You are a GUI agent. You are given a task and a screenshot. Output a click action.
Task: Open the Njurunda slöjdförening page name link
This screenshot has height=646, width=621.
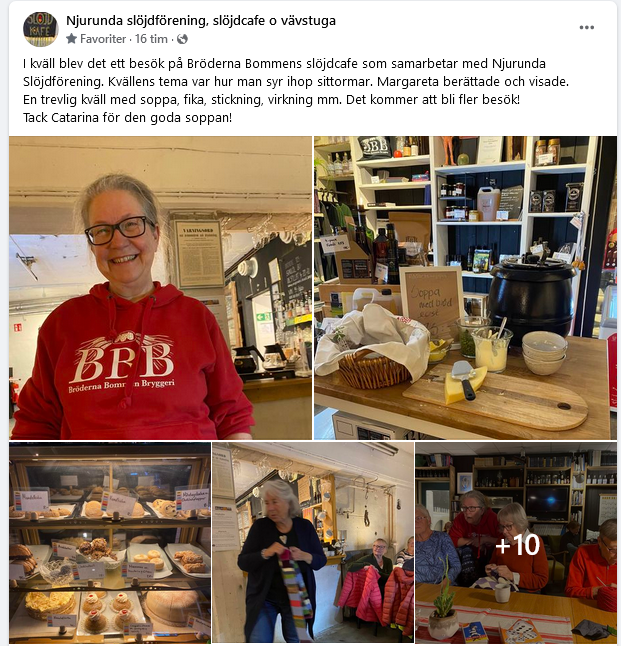click(201, 21)
